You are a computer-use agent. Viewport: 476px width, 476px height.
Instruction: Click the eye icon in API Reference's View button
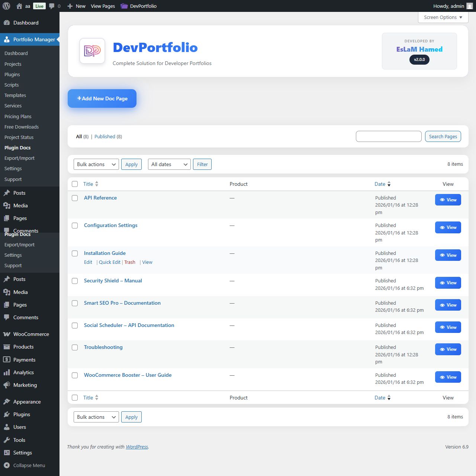coord(443,200)
